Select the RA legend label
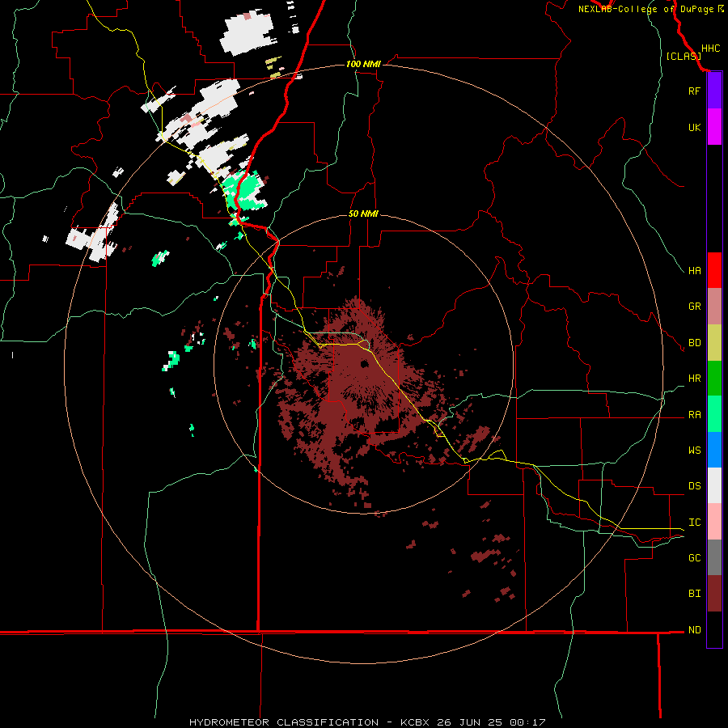728x728 pixels. [x=694, y=415]
